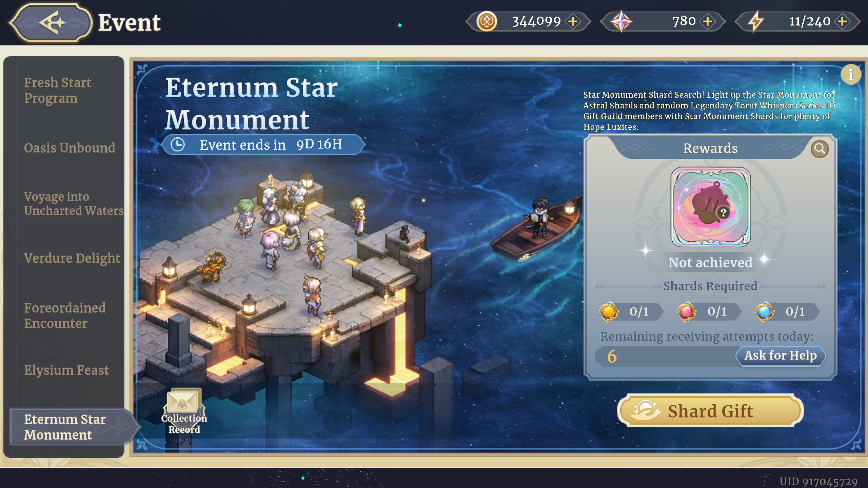868x488 pixels.
Task: Click the Shard Gift button
Action: tap(710, 411)
